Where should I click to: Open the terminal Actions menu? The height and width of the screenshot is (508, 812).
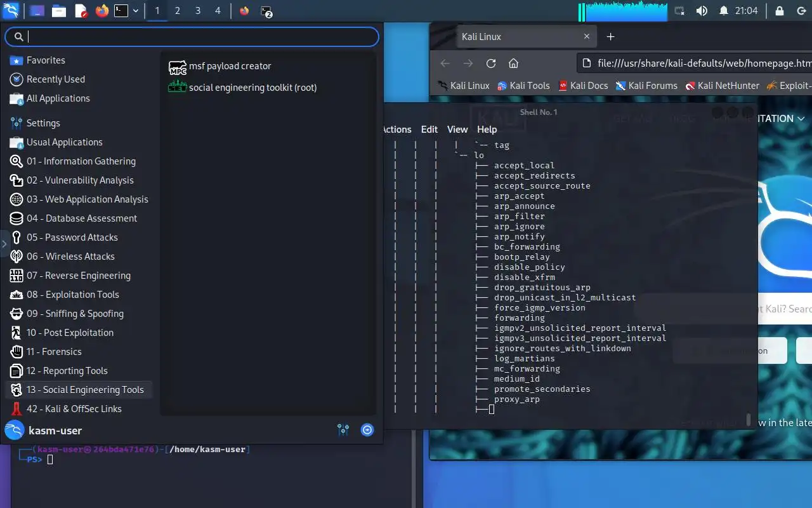pos(396,130)
